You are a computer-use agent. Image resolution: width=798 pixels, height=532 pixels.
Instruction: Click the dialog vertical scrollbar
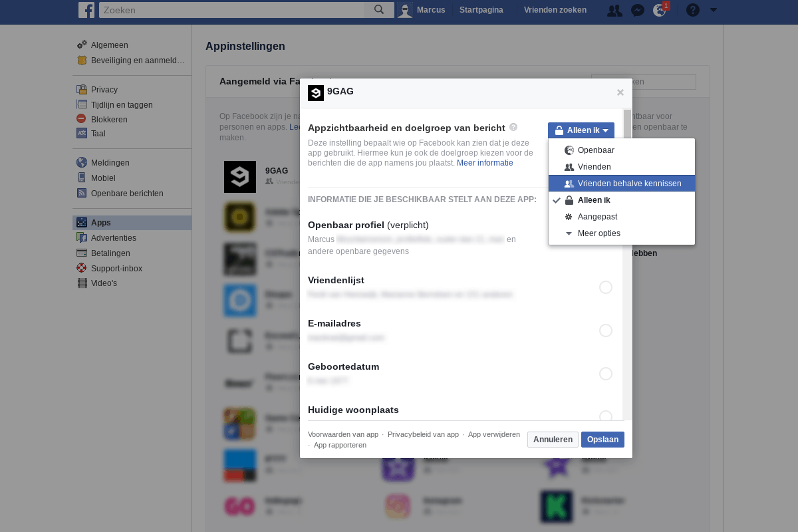click(x=627, y=264)
